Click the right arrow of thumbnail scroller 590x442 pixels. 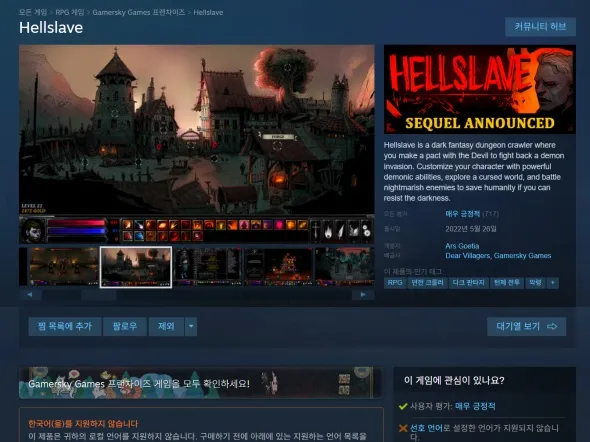363,295
